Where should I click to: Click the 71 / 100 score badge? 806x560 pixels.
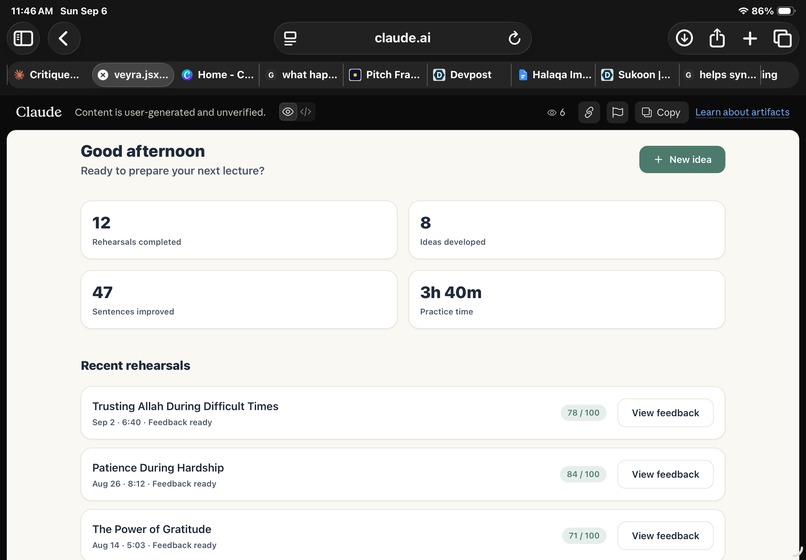(584, 536)
